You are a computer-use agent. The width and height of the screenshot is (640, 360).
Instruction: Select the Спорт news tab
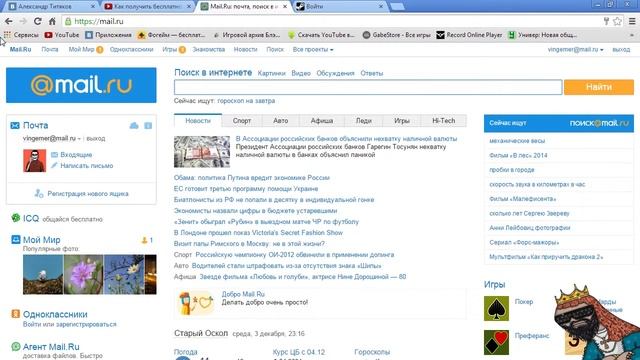point(242,121)
